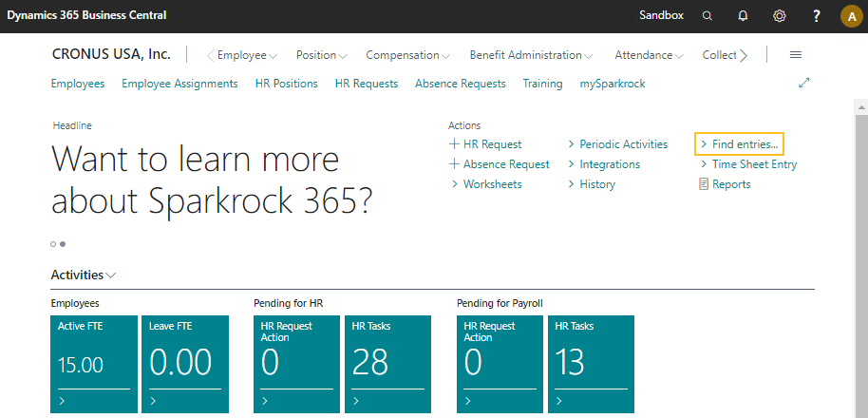Open the Attendance menu
Viewport: 868px width, 418px height.
pos(650,55)
